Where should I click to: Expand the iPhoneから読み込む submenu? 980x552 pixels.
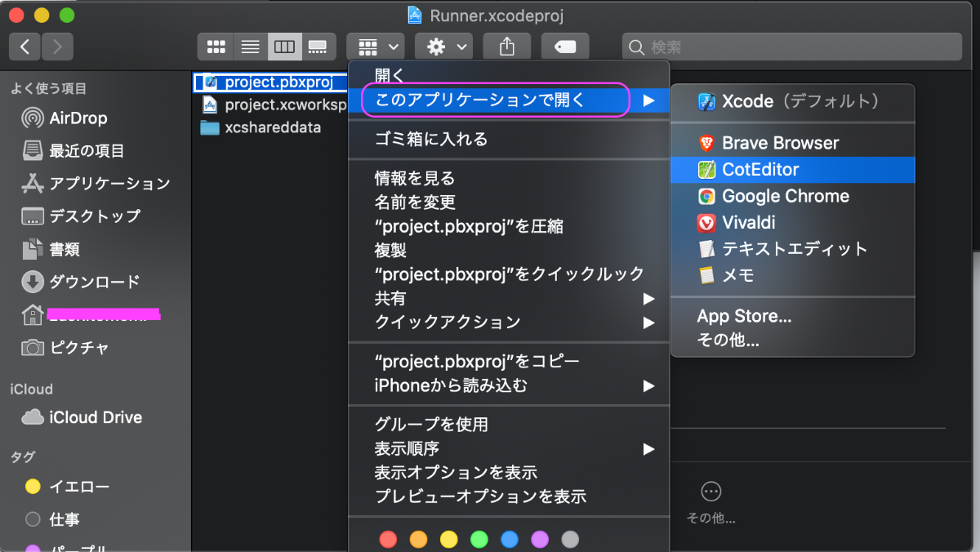(x=509, y=385)
